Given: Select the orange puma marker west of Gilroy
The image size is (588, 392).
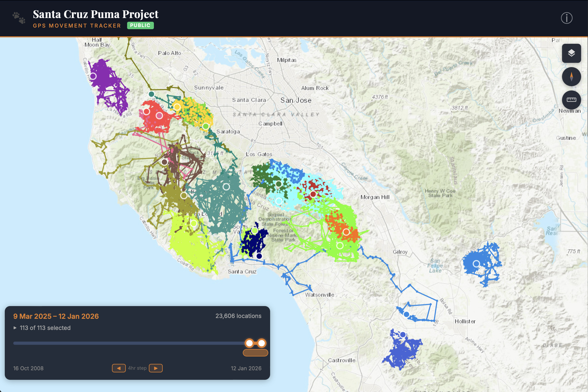Looking at the screenshot, I should pos(346,232).
